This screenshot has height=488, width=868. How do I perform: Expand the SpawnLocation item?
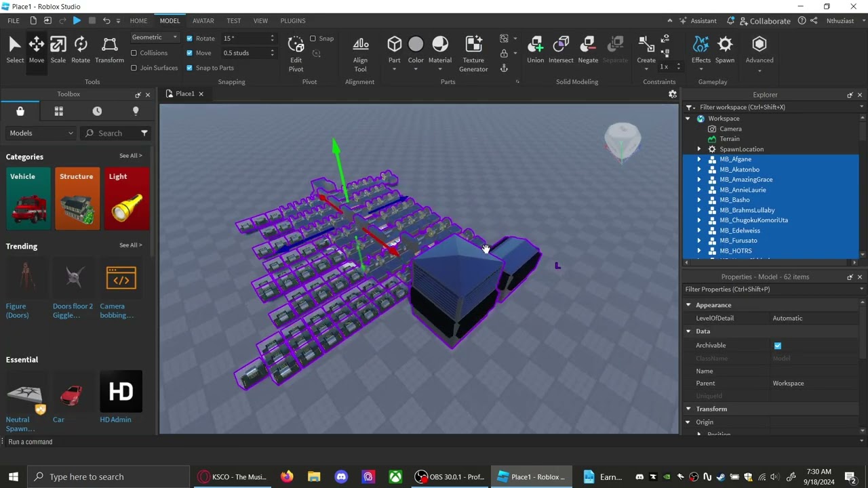click(x=699, y=149)
